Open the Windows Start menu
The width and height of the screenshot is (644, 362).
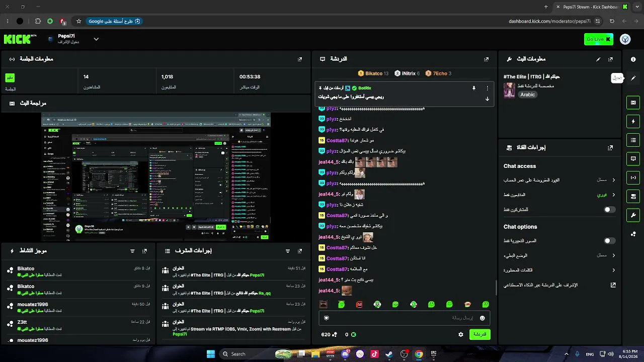pyautogui.click(x=211, y=354)
